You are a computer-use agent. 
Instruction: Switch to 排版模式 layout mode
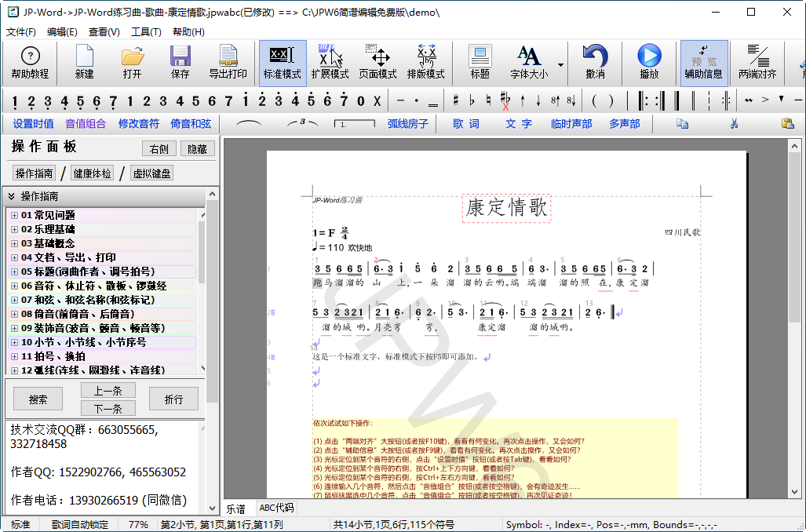tap(425, 63)
